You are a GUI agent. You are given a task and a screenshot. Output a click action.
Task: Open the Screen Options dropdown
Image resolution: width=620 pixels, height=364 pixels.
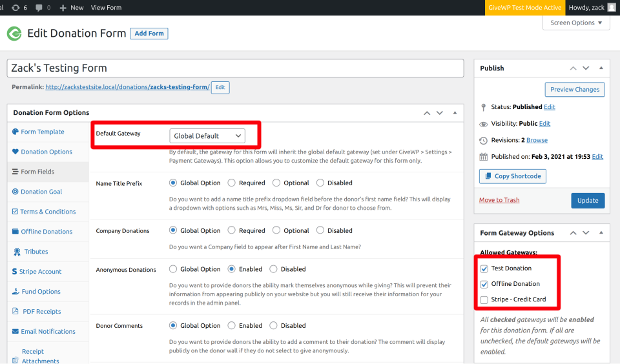[x=576, y=23]
